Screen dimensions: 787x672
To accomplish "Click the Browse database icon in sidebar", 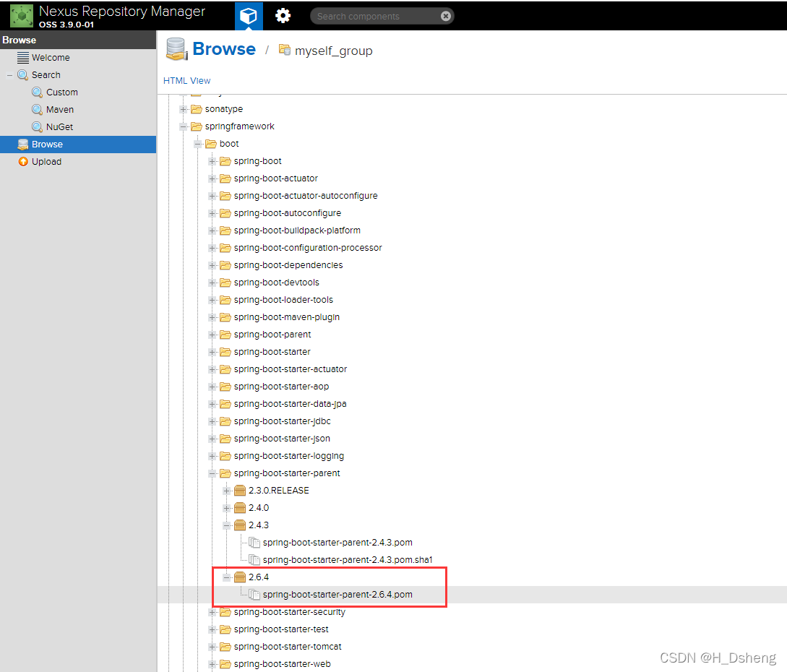I will 23,145.
